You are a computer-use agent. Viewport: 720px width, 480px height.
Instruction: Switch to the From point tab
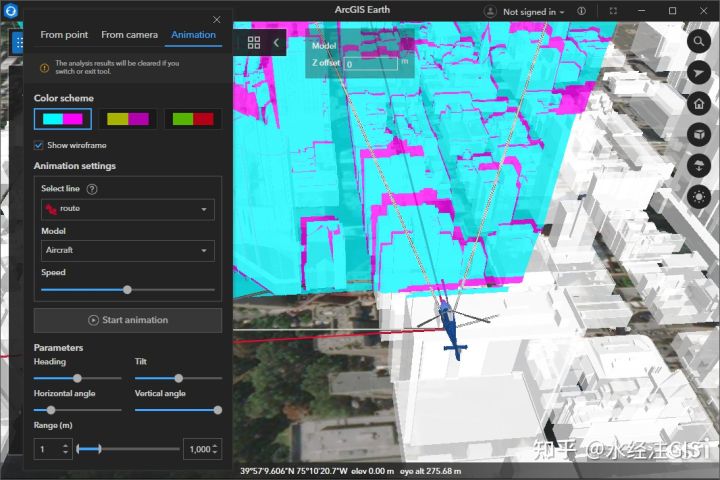pyautogui.click(x=64, y=35)
